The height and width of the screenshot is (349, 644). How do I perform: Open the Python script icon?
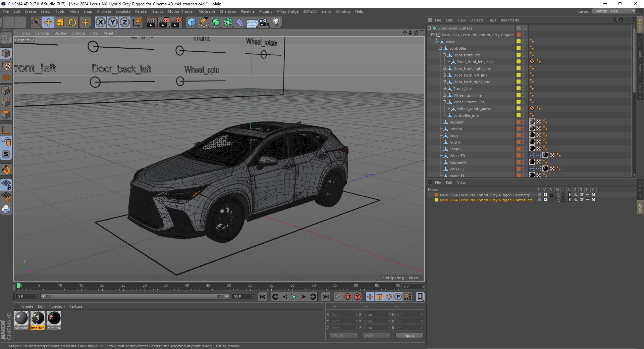point(6,209)
